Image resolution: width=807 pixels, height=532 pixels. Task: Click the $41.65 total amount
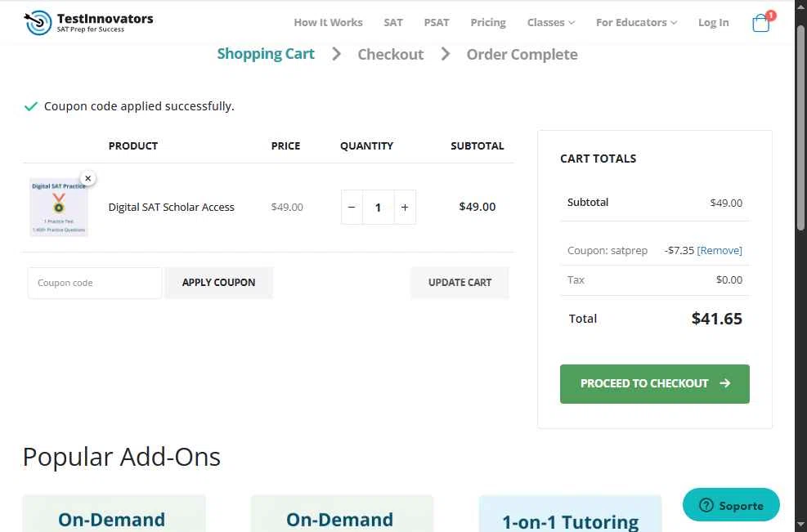click(x=716, y=319)
